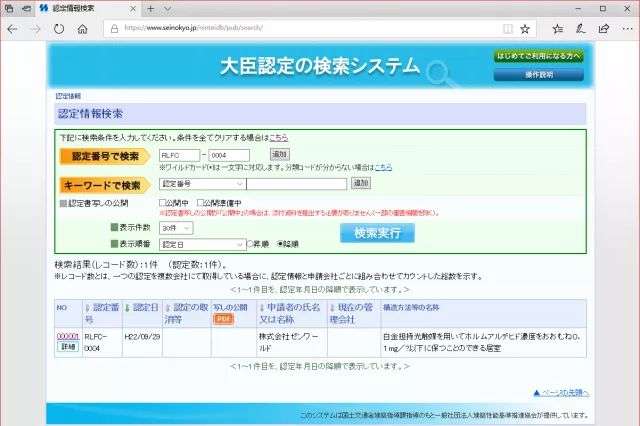Viewport: 640px width, 426px height.
Task: Select the 昇順 radio button
Action: [250, 244]
